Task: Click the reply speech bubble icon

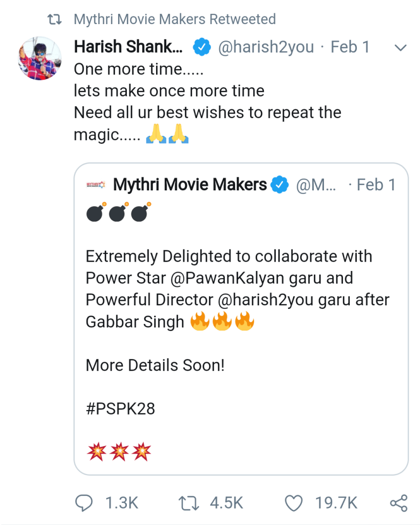Action: (85, 503)
